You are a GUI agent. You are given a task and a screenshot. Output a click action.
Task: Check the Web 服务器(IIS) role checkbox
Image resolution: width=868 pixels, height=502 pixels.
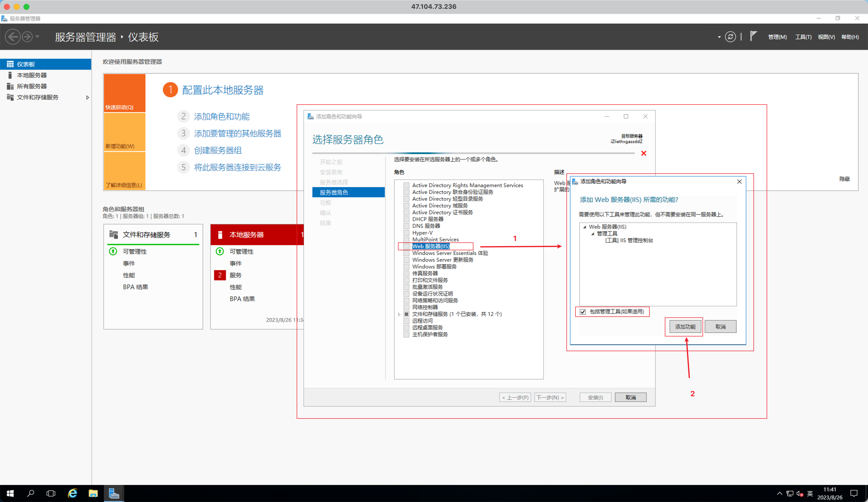406,246
